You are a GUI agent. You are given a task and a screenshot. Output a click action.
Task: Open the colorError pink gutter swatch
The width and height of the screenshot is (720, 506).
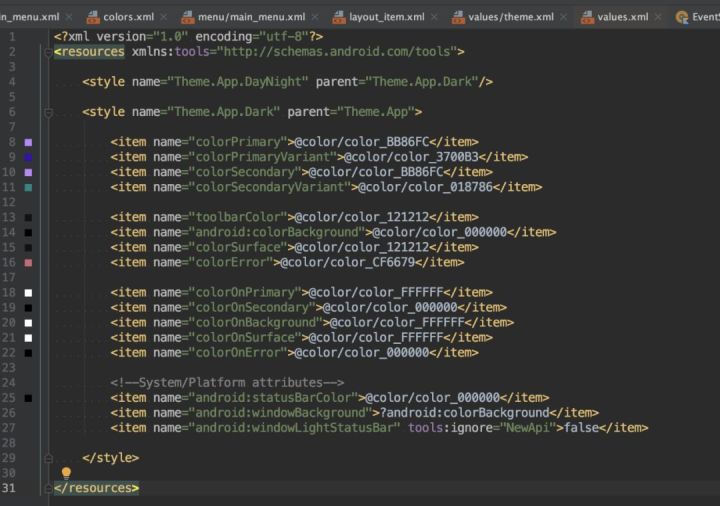tap(28, 262)
